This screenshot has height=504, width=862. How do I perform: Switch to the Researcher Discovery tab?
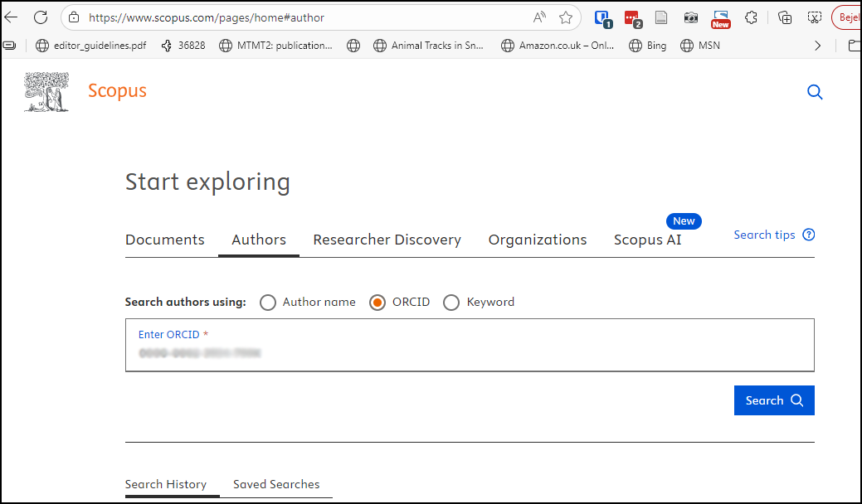pos(387,240)
